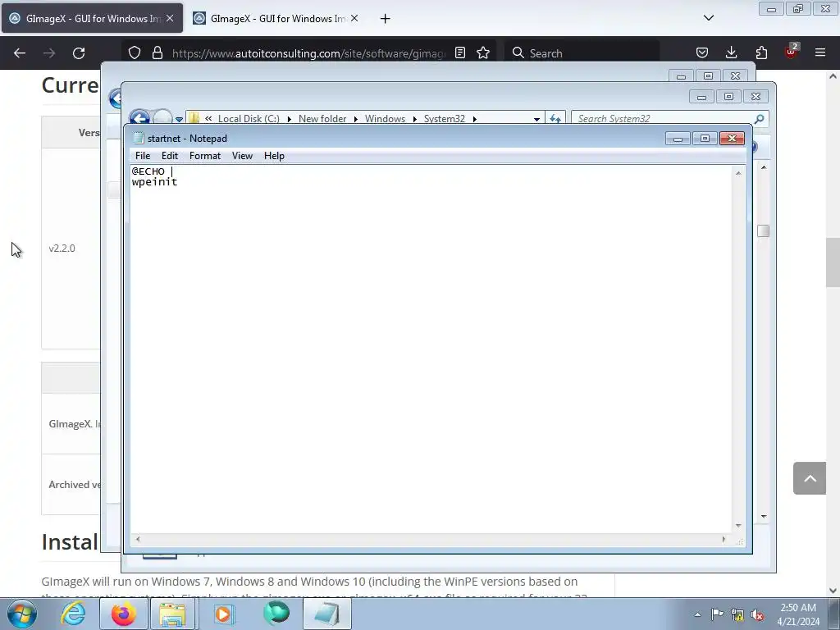
Task: Select System32 in Explorer breadcrumb
Action: [444, 119]
